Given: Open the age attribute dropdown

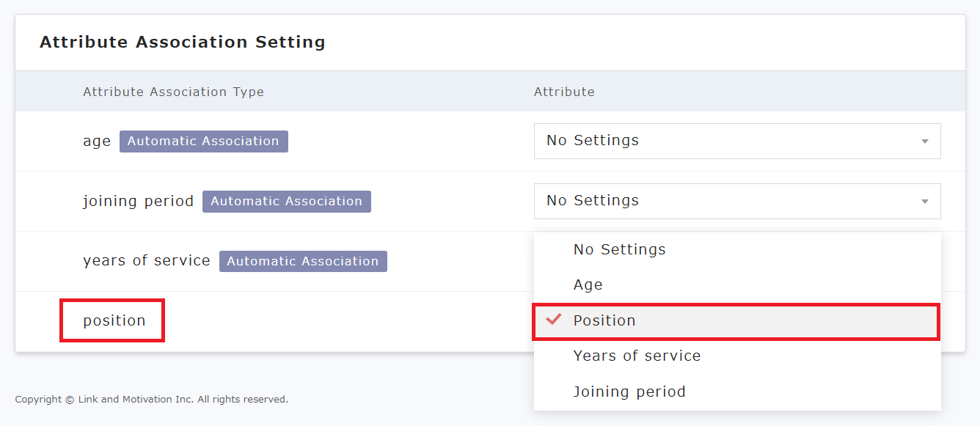Looking at the screenshot, I should point(736,141).
